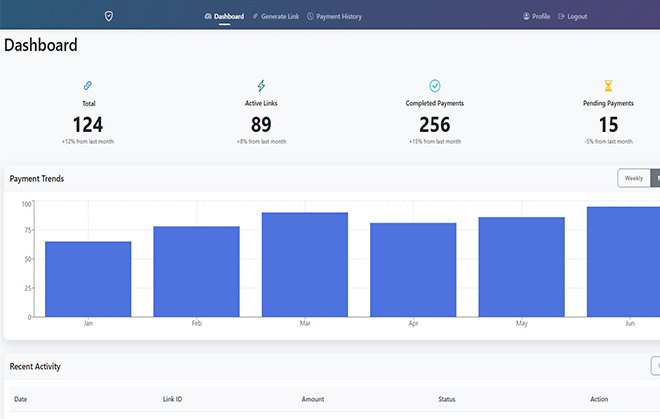
Task: Click the shield logo icon in header
Action: pos(109,16)
